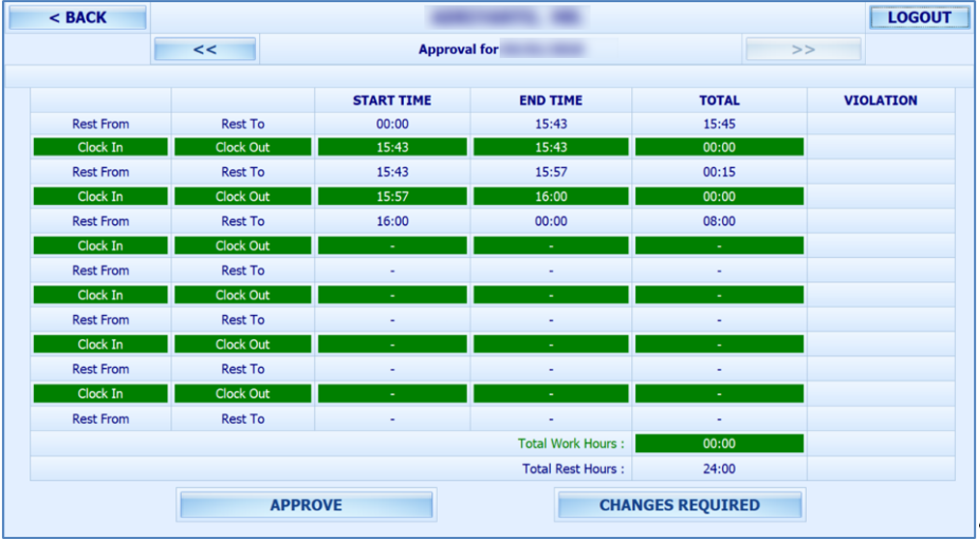980x539 pixels.
Task: Select the VIOLATION column header
Action: pos(880,99)
